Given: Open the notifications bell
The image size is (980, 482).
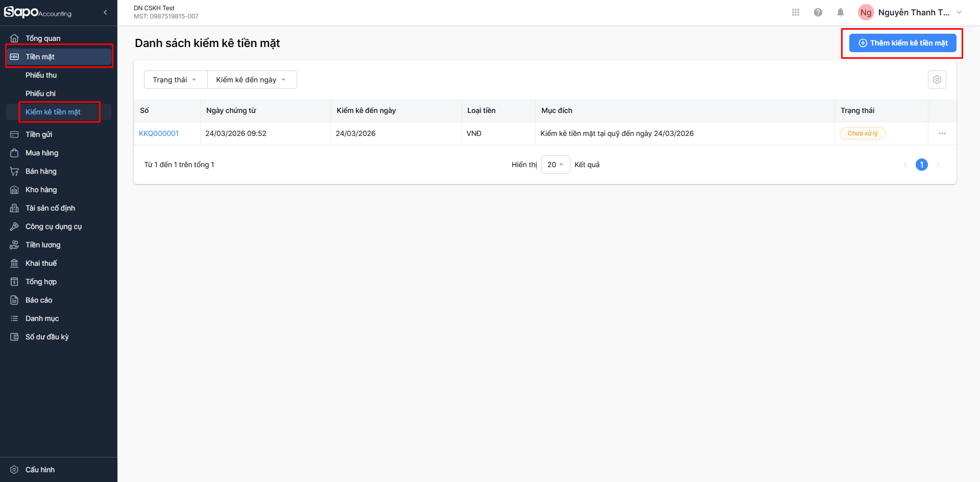Looking at the screenshot, I should [x=840, y=12].
